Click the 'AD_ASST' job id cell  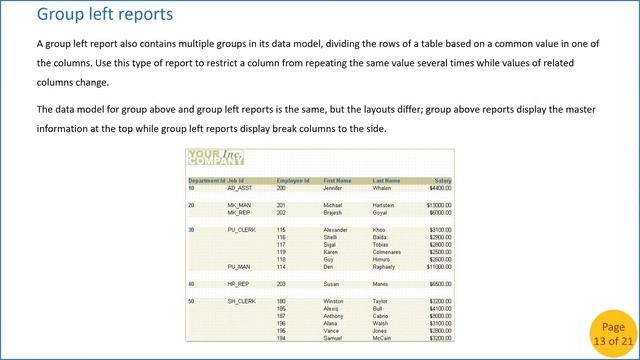(x=240, y=188)
